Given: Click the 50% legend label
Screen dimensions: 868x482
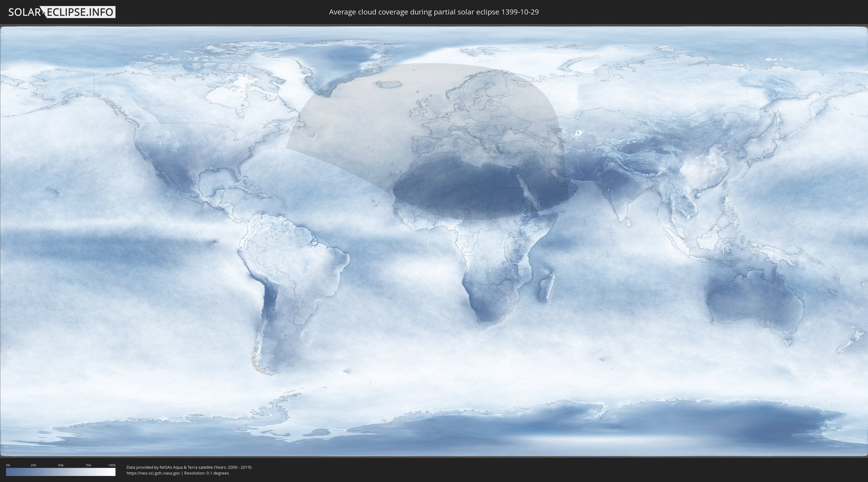Looking at the screenshot, I should (61, 465).
